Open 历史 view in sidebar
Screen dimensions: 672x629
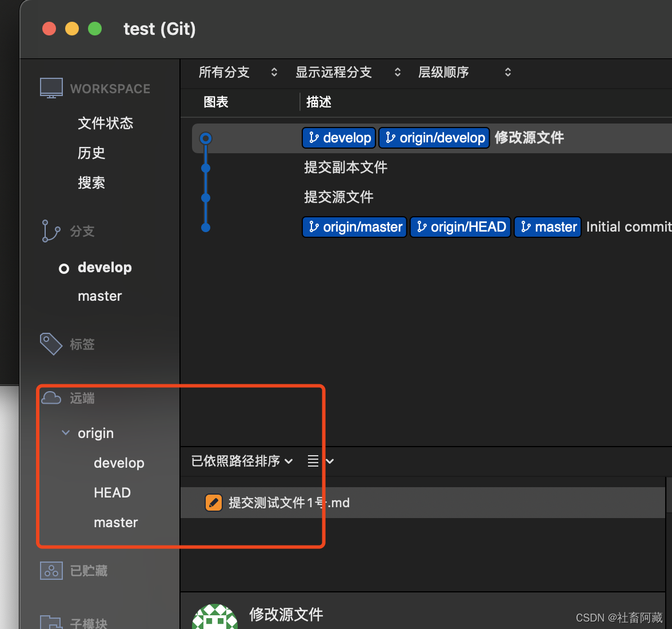point(91,153)
